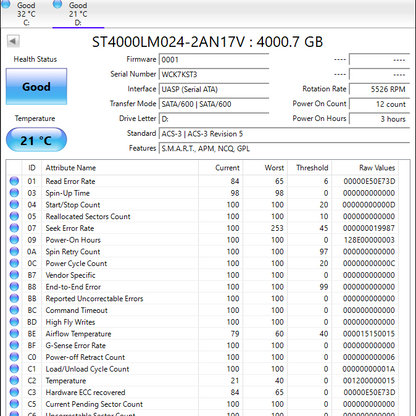Switch to the D: drive tab
Image resolution: width=416 pixels, height=416 pixels.
tap(78, 14)
